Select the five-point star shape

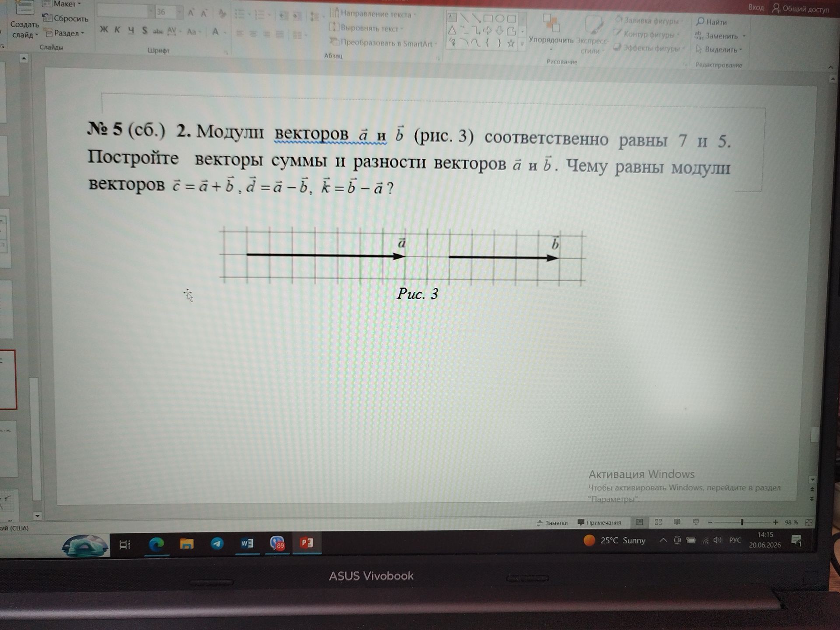point(511,43)
